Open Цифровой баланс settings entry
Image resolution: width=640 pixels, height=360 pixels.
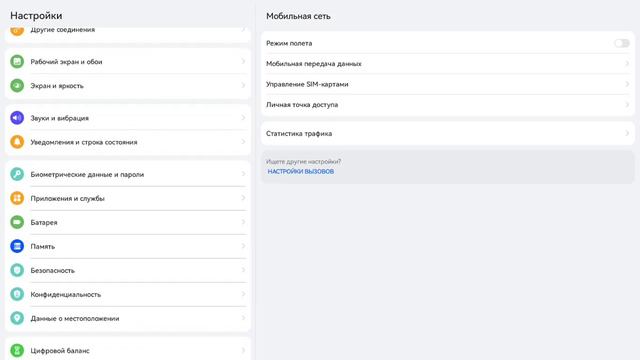click(x=128, y=350)
